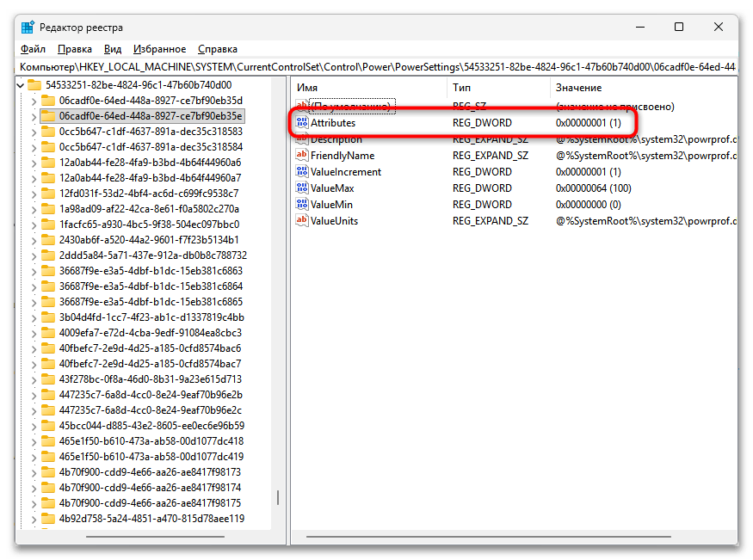The height and width of the screenshot is (560, 753).
Task: Click the tree pane horizontal scrollbar
Action: [x=155, y=537]
